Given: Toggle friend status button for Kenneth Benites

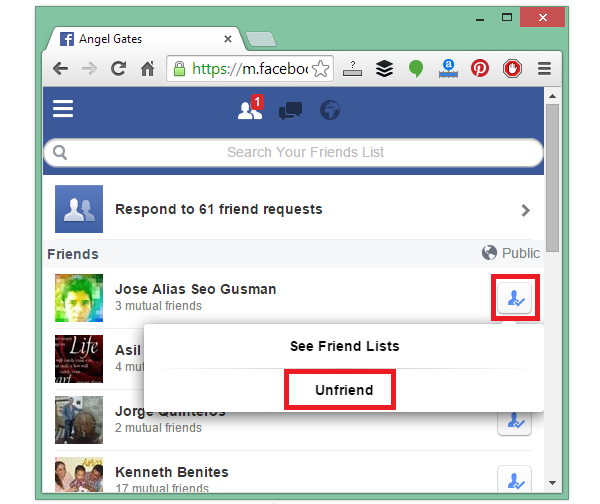Looking at the screenshot, I should pos(515,479).
